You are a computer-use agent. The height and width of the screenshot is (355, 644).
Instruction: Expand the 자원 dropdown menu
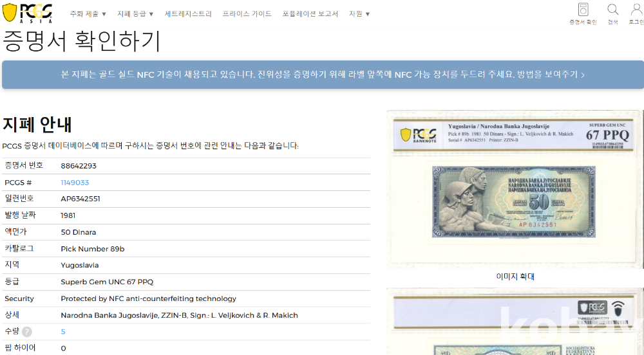pos(359,14)
